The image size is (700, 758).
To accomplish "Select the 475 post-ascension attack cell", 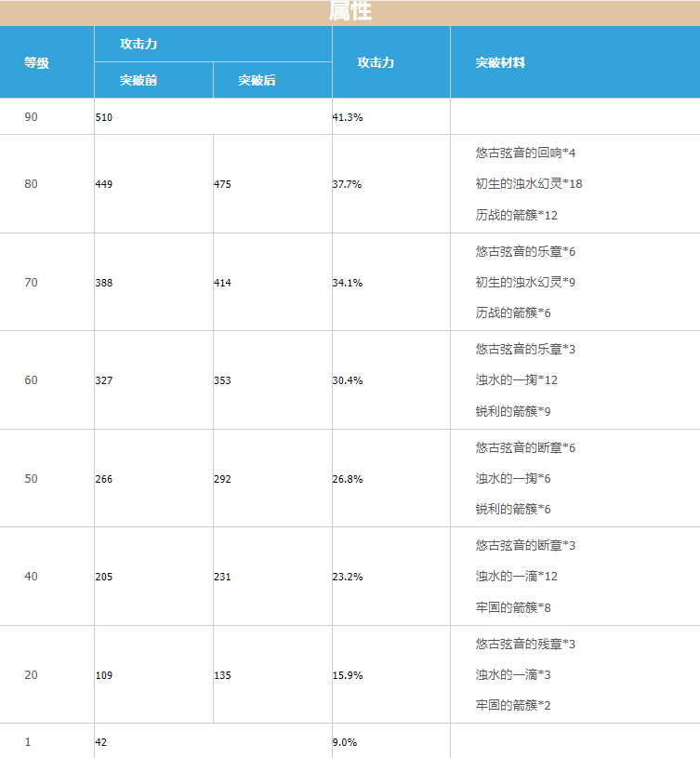I will coord(222,184).
